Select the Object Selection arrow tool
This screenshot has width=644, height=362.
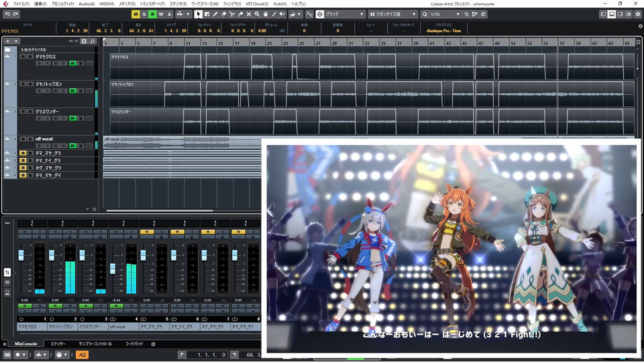198,14
